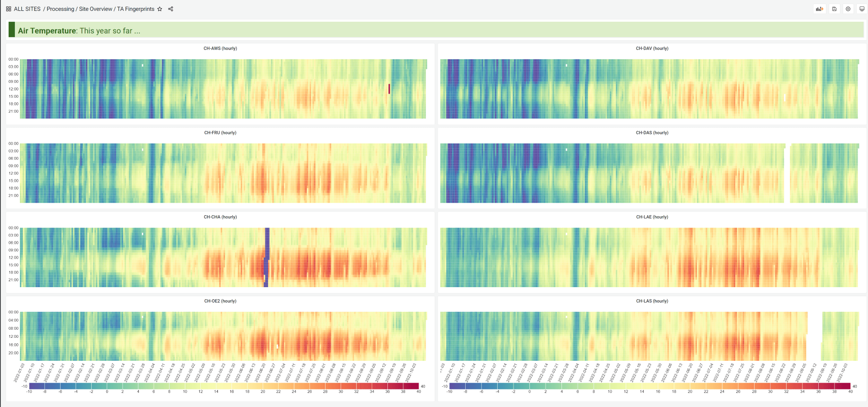
Task: Click the -10 purple swatch on left legend
Action: tap(37, 386)
